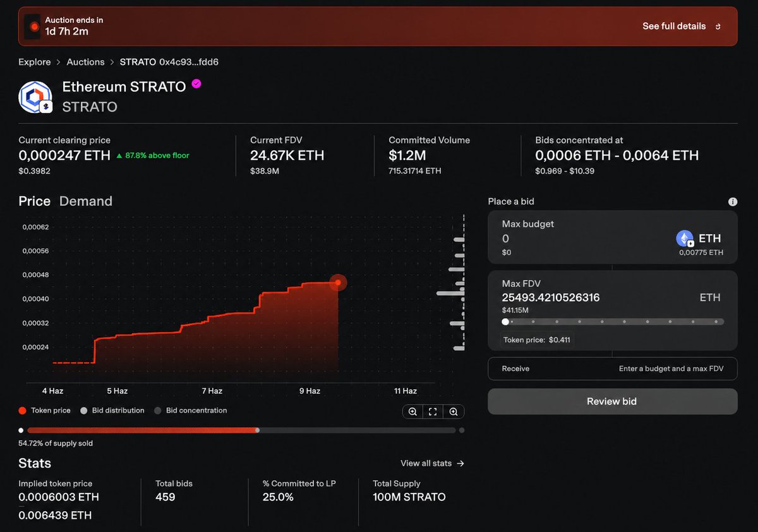This screenshot has height=532, width=758.
Task: Click the Token price $0.411 label
Action: [x=537, y=340]
